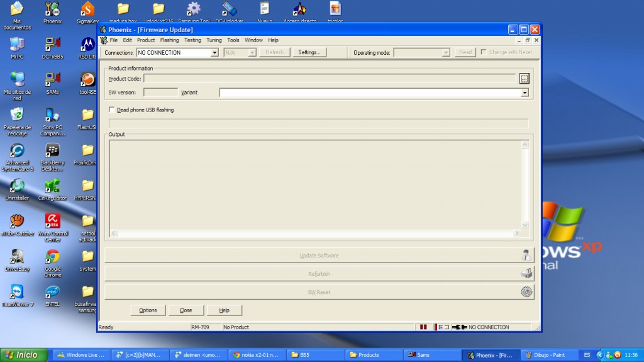
Task: Click the Help button at bottom
Action: (x=225, y=310)
